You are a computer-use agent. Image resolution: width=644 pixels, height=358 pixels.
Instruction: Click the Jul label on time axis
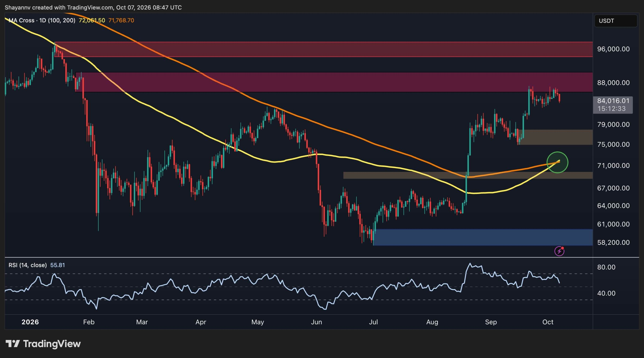point(373,322)
